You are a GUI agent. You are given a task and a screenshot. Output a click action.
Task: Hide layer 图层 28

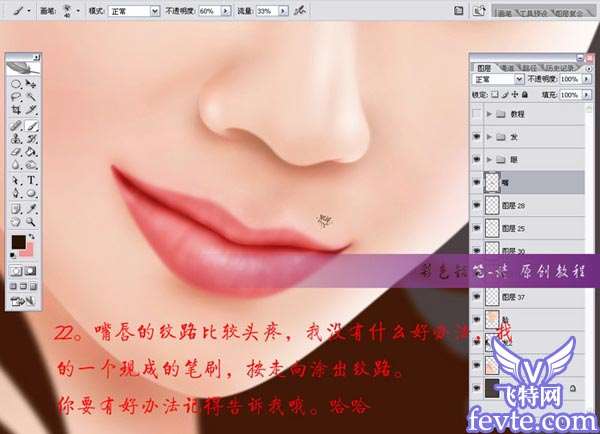[x=477, y=205]
